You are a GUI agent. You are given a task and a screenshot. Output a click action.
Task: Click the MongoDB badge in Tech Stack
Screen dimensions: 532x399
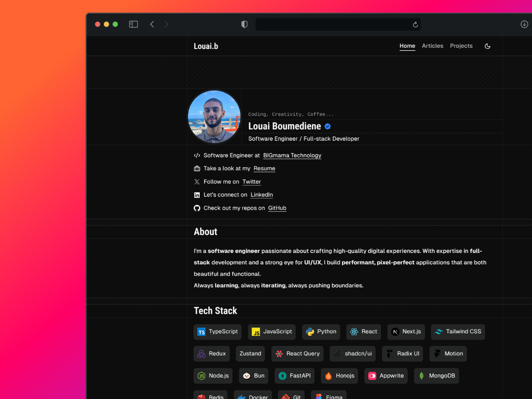point(437,376)
